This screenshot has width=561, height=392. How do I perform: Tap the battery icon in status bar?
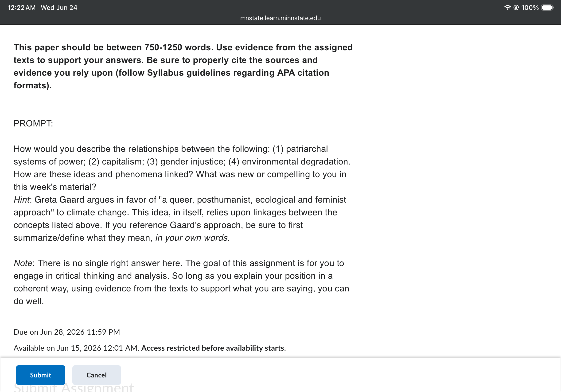point(547,8)
